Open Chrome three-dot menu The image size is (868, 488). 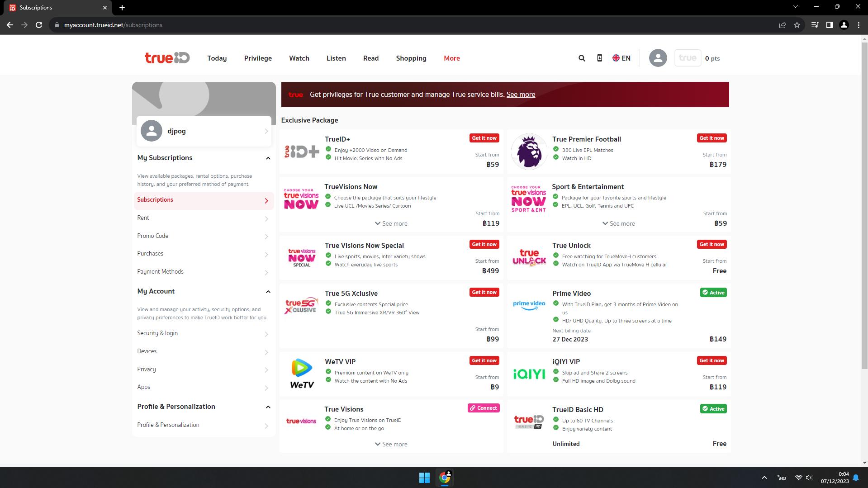[x=859, y=25]
